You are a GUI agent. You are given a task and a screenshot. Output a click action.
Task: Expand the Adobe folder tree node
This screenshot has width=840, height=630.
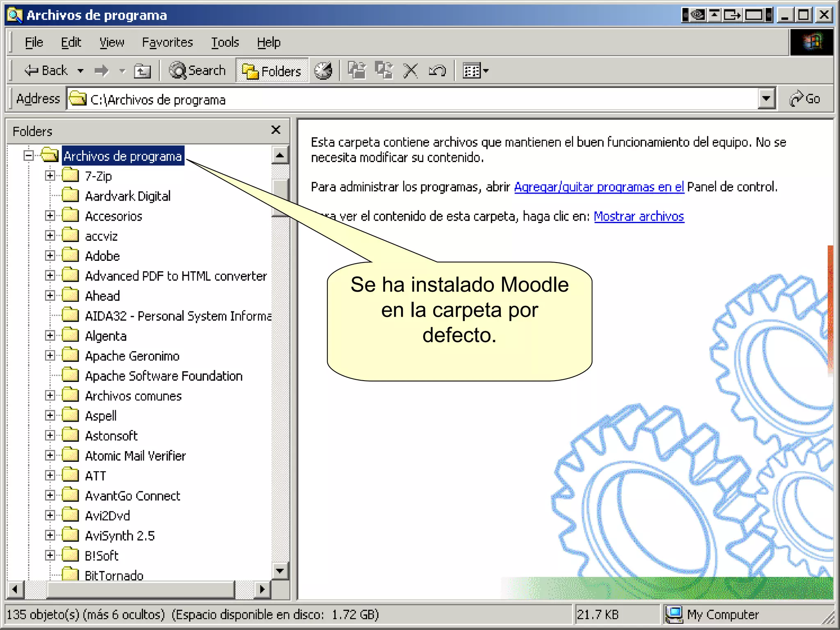click(x=50, y=256)
